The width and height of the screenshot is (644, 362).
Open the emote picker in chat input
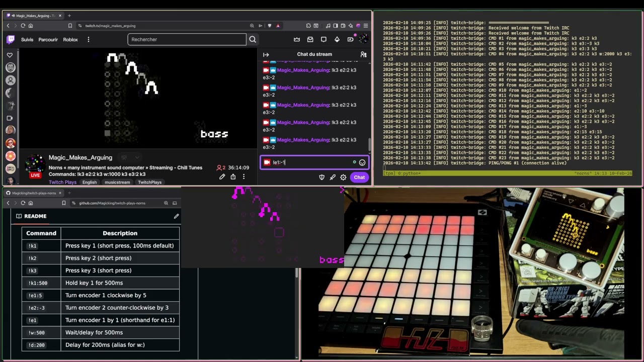click(x=362, y=162)
